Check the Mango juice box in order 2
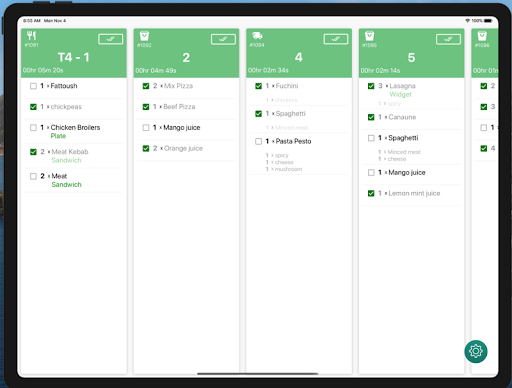The image size is (512, 388). tap(146, 128)
